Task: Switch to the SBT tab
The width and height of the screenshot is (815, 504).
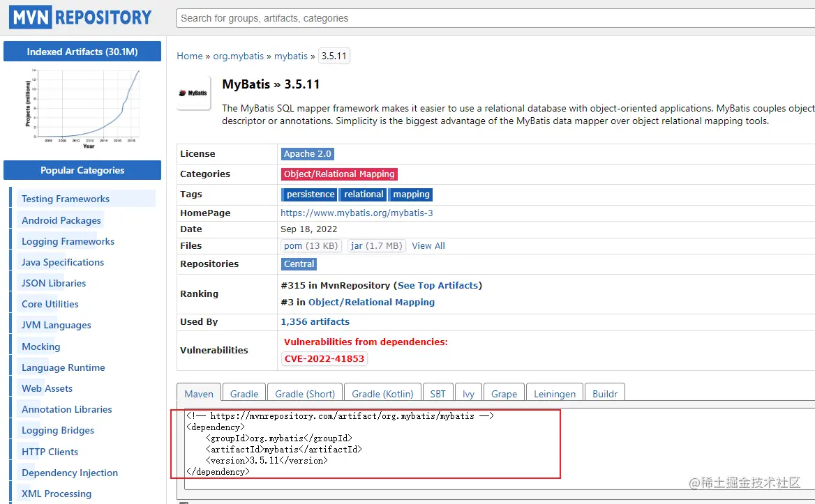Action: tap(438, 393)
